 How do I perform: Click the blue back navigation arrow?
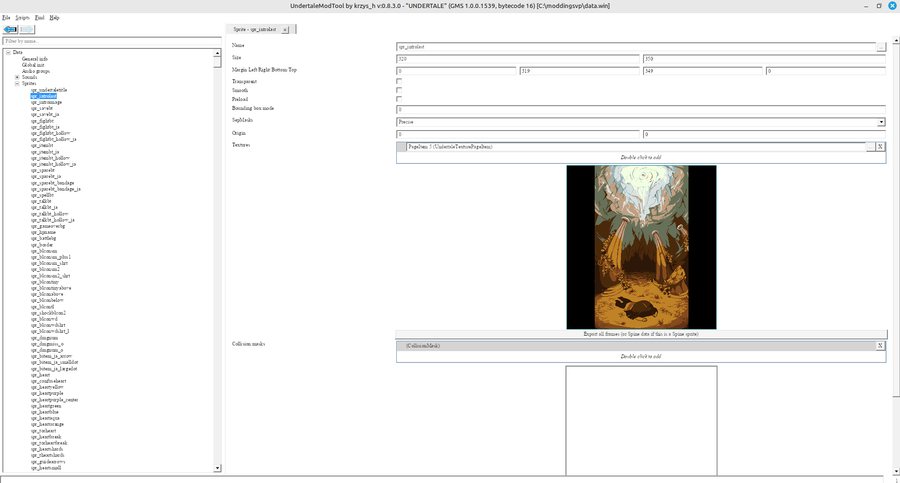(10, 29)
